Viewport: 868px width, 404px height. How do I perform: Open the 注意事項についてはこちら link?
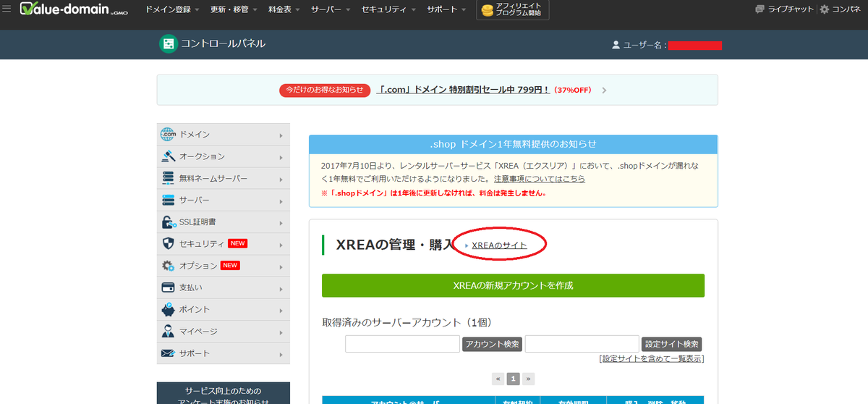click(x=540, y=179)
